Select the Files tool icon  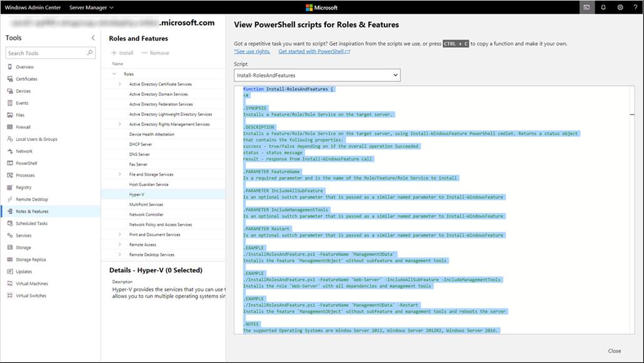10,115
